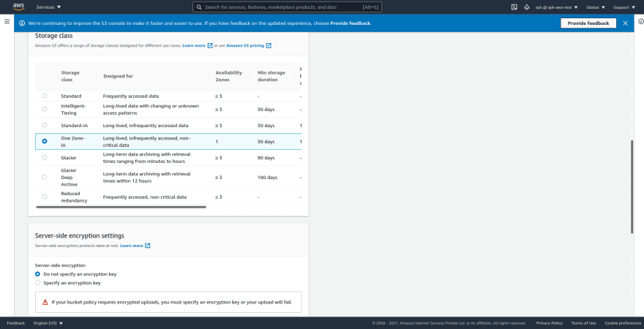Click the Designed for column header
Viewport: 644px width, 329px height.
pyautogui.click(x=119, y=76)
